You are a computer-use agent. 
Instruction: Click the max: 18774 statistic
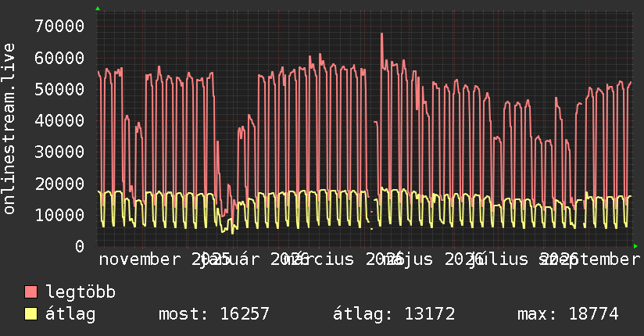click(568, 314)
